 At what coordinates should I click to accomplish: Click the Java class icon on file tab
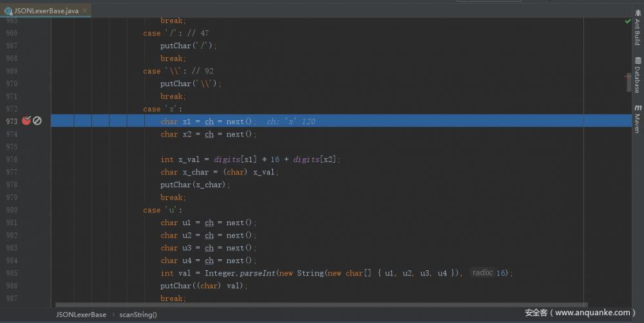tap(8, 11)
